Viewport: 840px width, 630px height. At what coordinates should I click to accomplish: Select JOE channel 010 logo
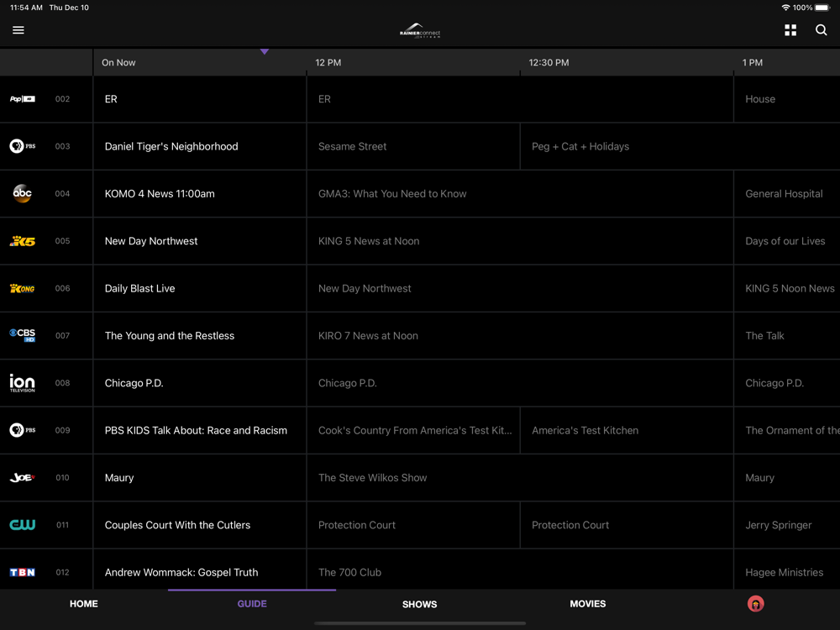[23, 477]
